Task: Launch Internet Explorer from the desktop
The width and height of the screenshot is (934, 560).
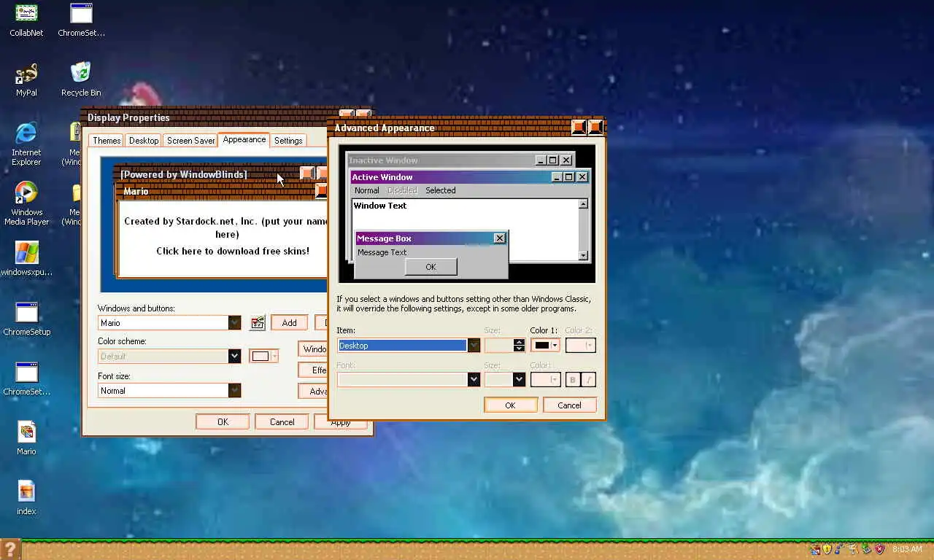Action: pyautogui.click(x=26, y=144)
